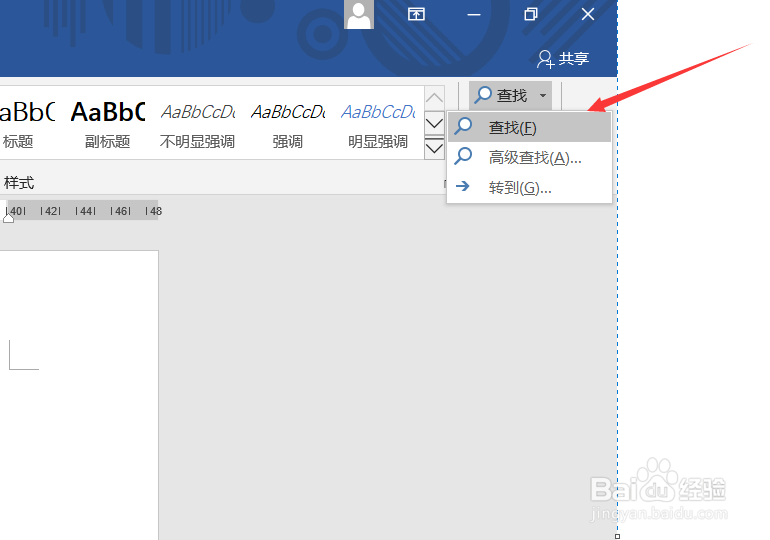
Task: Toggle ribbon display options icon
Action: tap(416, 14)
